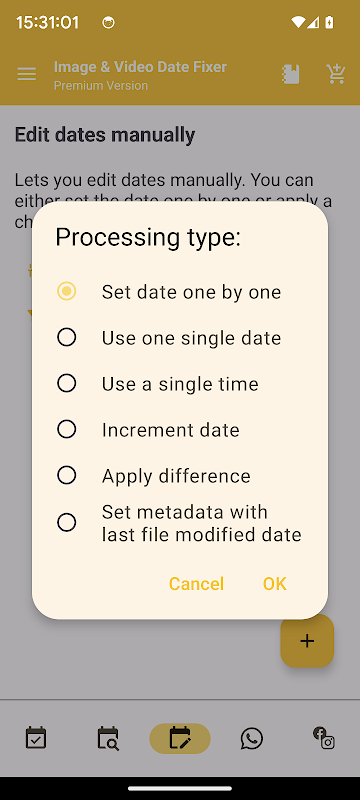Tap the Wi-Fi status bar icon

point(298,22)
